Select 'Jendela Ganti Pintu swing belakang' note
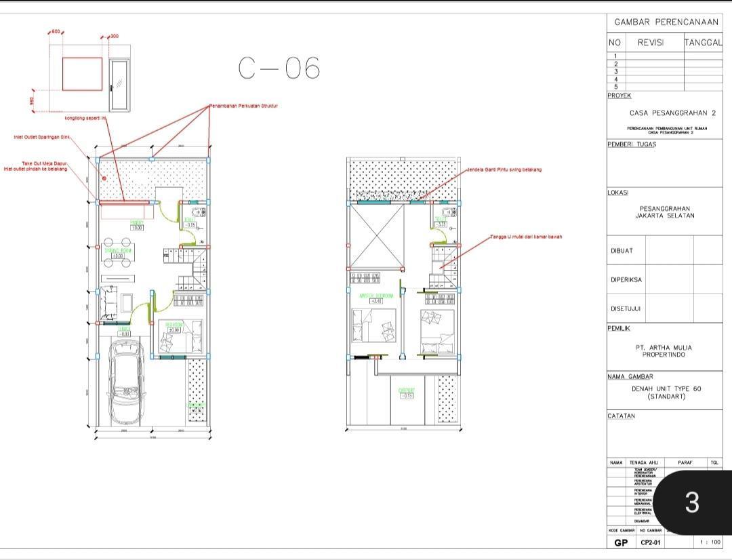This screenshot has height=560, width=732. point(504,169)
